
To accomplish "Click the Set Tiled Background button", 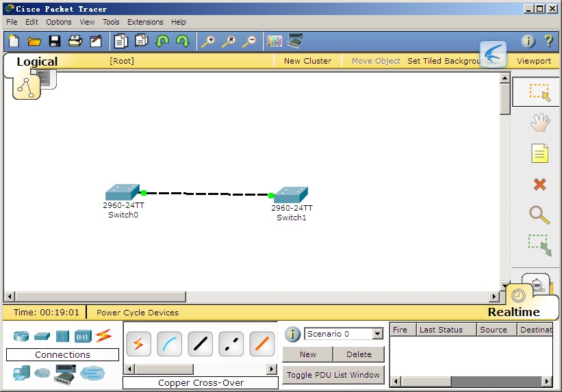I will 448,61.
